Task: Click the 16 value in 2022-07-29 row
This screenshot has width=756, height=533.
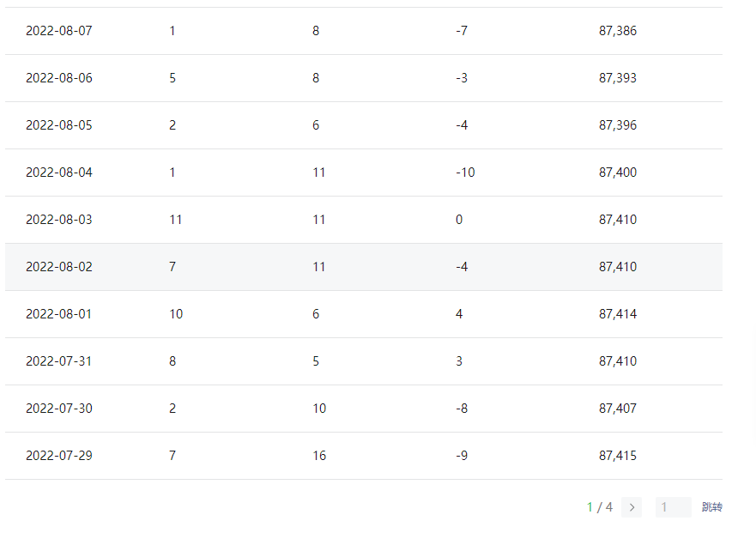Action: (x=319, y=456)
